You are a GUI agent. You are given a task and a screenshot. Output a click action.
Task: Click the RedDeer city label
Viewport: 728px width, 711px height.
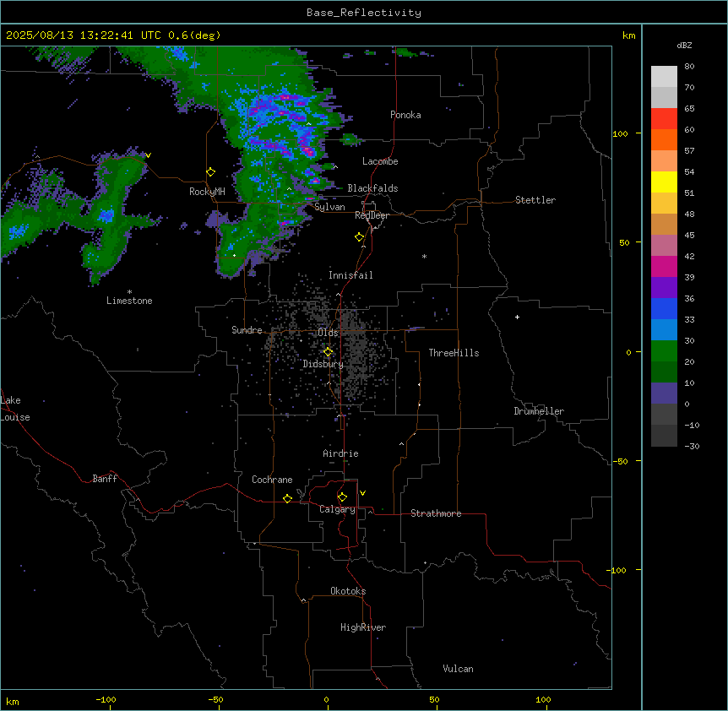[x=372, y=215]
